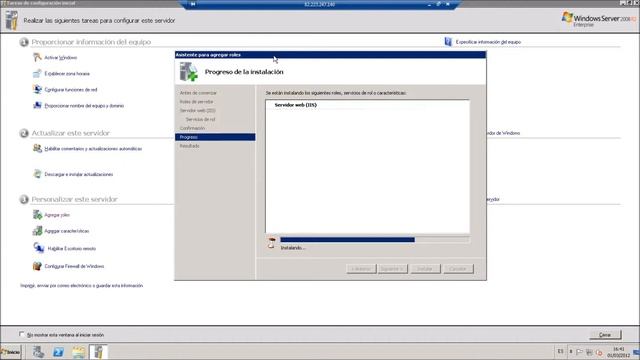Toggle No mostrar esta ventana al iniciar sesión
This screenshot has height=360, width=640.
coord(22,334)
